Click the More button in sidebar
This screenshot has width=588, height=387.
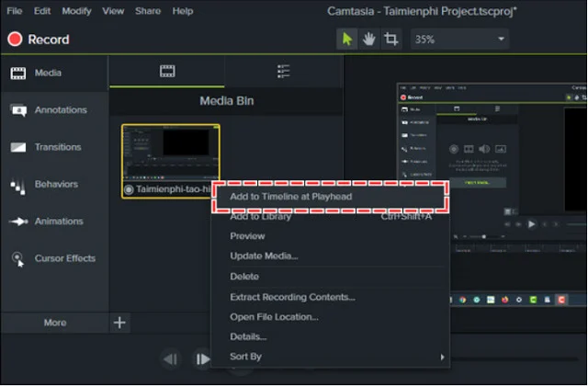[x=55, y=323]
